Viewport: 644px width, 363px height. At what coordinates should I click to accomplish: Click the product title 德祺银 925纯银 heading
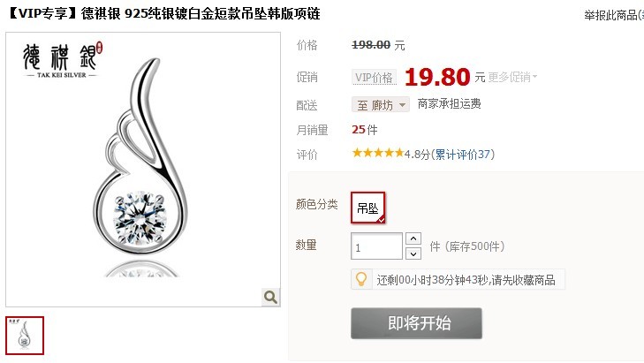pyautogui.click(x=164, y=13)
